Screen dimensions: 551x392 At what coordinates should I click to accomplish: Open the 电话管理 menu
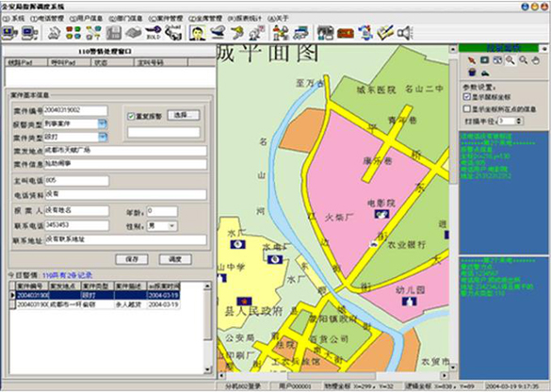point(47,18)
